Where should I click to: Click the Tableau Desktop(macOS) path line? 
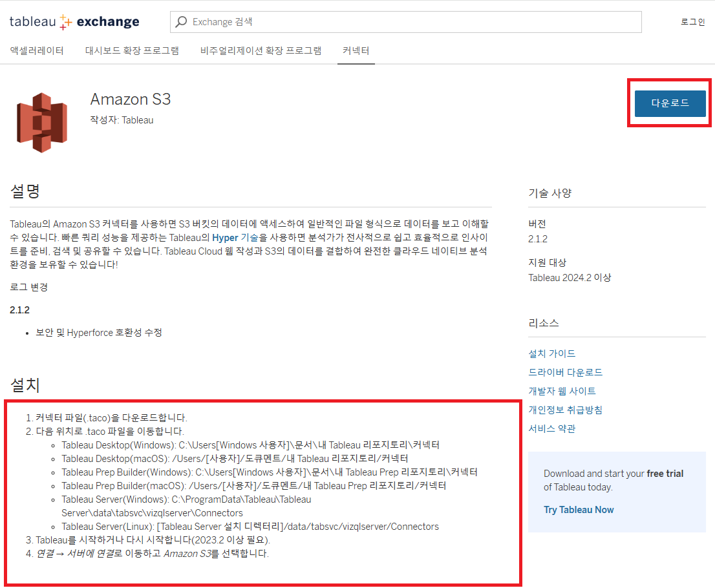(235, 459)
